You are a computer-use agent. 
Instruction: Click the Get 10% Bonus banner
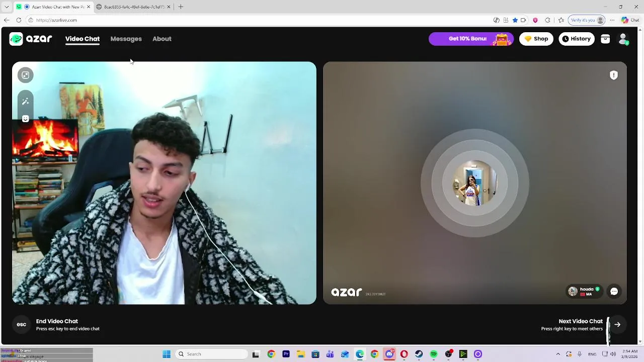click(x=471, y=39)
